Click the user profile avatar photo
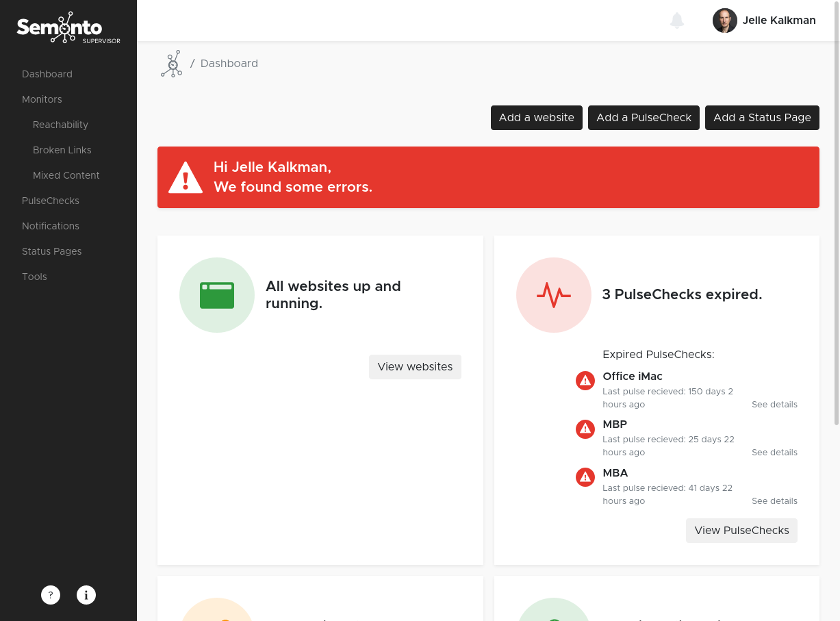The image size is (840, 621). [x=724, y=21]
